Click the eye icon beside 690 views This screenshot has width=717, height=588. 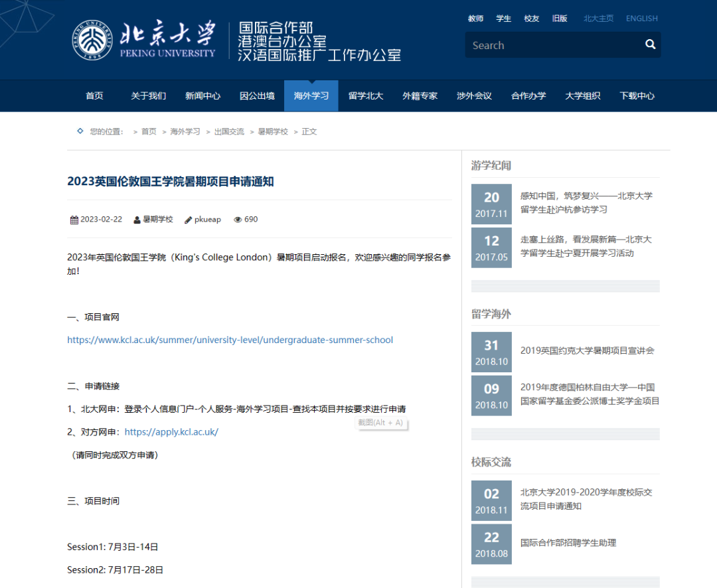click(238, 220)
